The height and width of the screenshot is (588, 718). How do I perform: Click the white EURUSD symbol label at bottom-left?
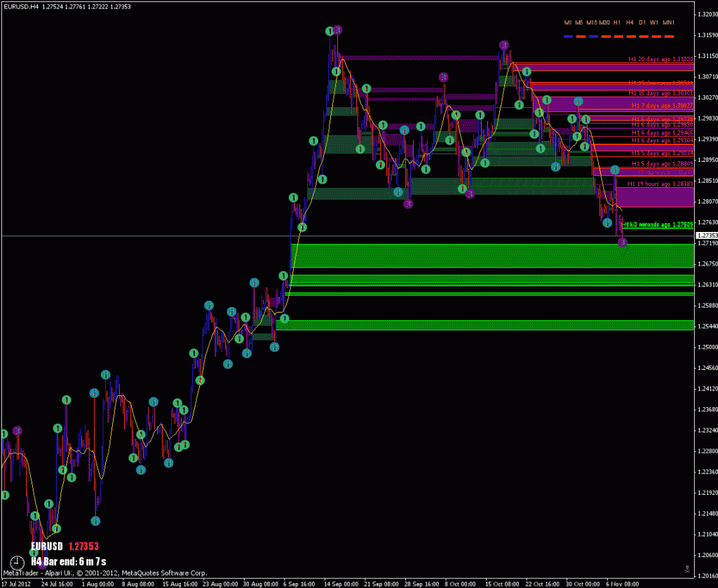47,546
